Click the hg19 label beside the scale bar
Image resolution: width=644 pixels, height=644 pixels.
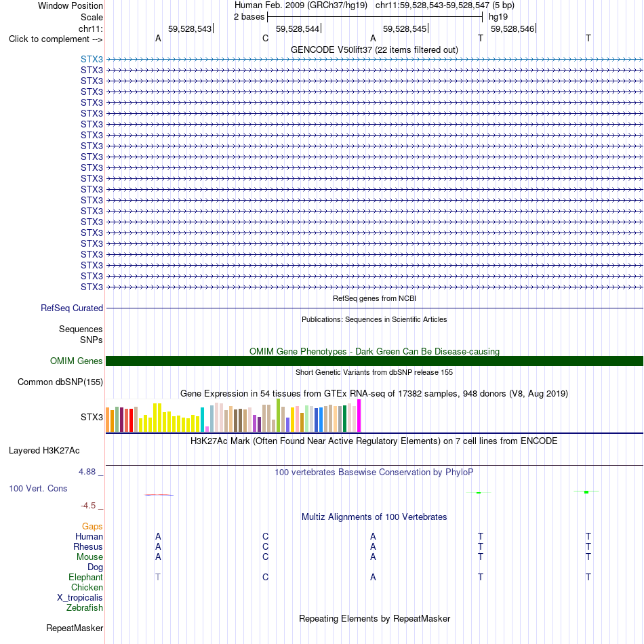[498, 17]
